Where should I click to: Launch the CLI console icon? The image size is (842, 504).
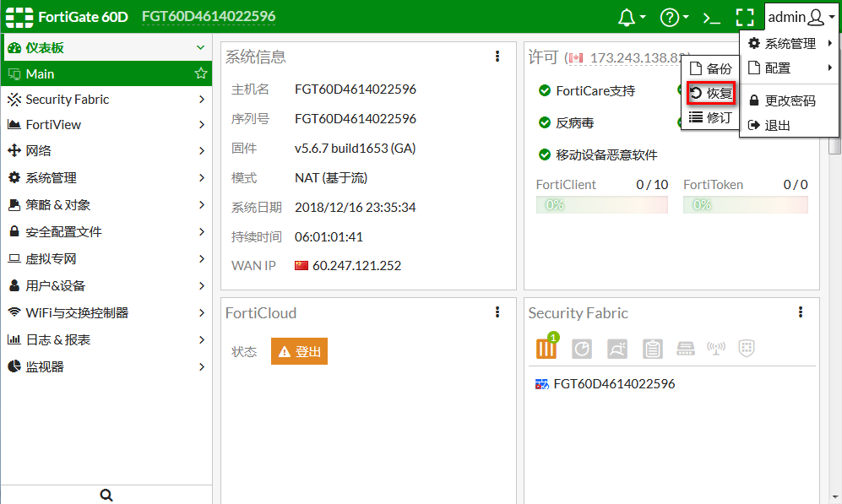click(711, 17)
